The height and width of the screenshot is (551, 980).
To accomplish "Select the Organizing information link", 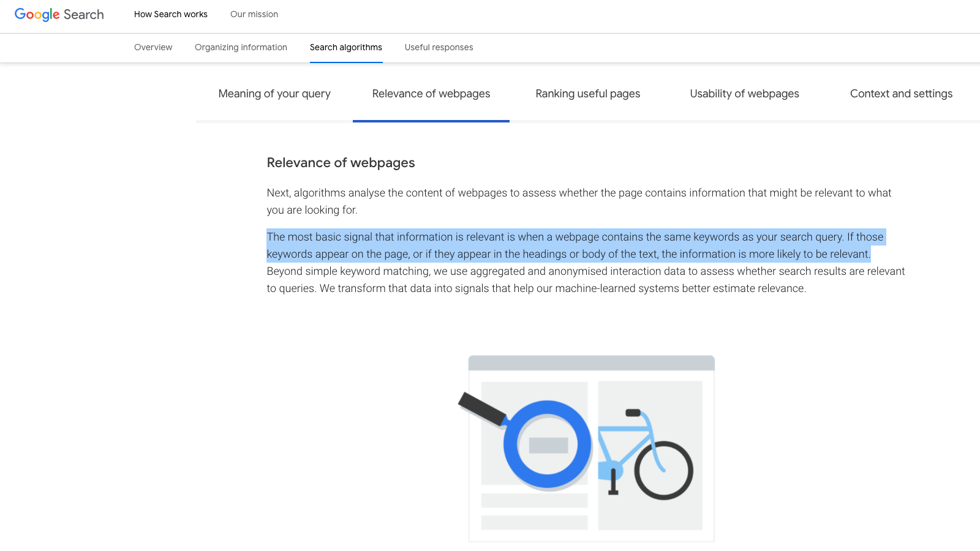I will click(x=241, y=47).
